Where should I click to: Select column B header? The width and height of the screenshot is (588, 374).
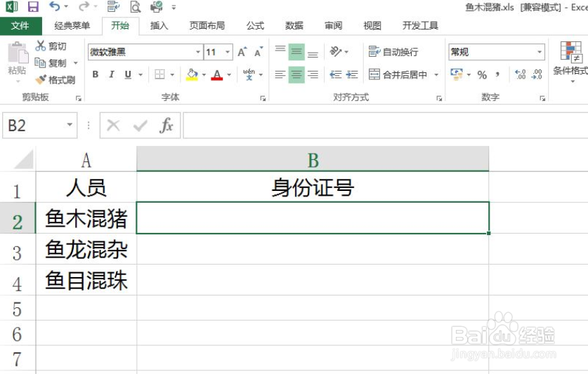click(x=313, y=159)
